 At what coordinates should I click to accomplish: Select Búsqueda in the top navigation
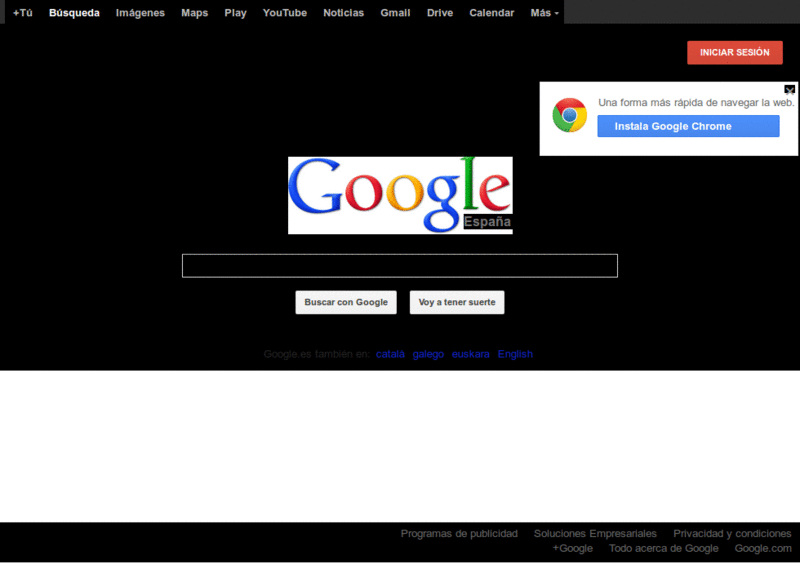(x=74, y=13)
